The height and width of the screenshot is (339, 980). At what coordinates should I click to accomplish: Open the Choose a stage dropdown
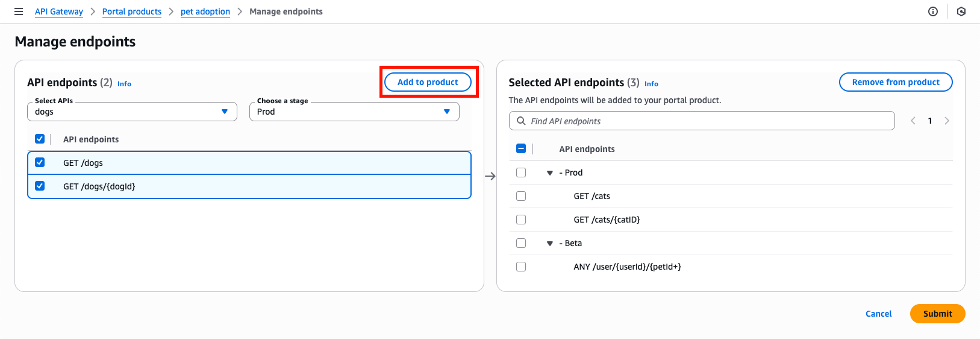(x=354, y=112)
